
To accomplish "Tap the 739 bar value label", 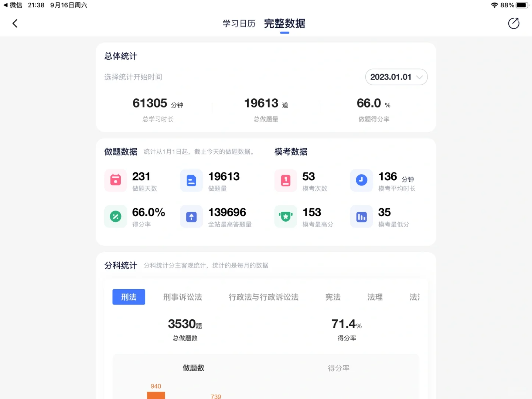I will pos(216,396).
